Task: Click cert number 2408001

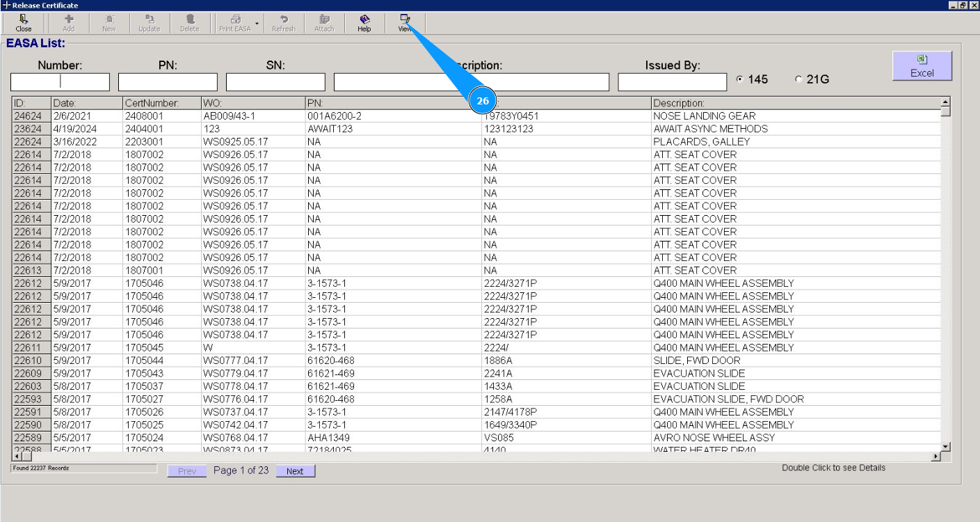Action: tap(144, 116)
